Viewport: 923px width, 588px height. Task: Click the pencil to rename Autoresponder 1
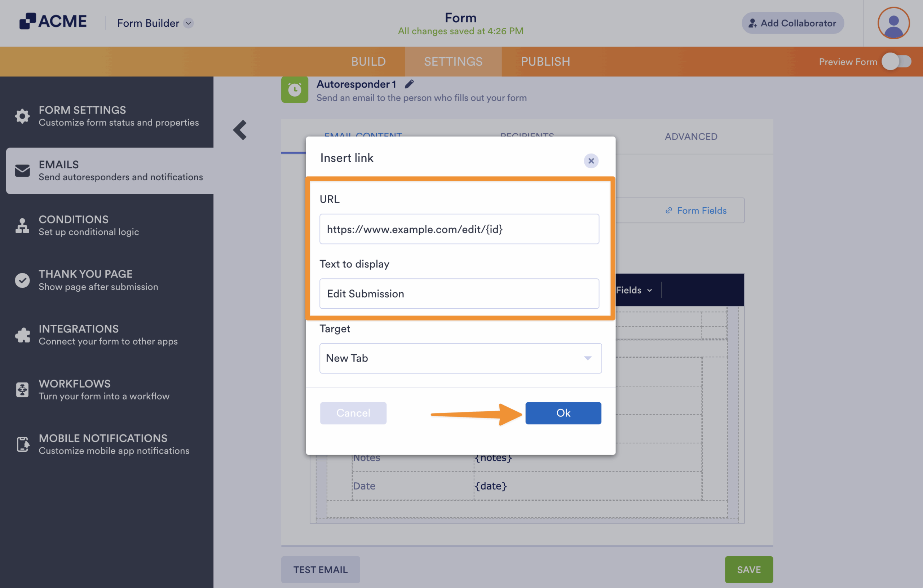409,84
